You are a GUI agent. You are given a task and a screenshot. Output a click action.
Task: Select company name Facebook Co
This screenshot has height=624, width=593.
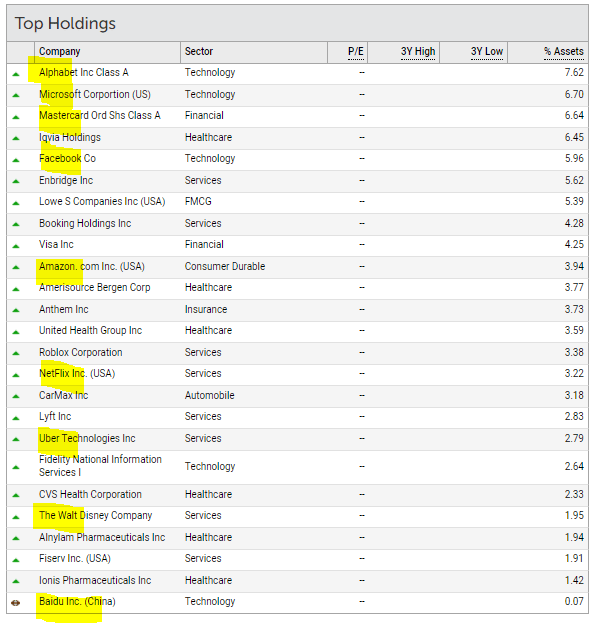tap(67, 158)
